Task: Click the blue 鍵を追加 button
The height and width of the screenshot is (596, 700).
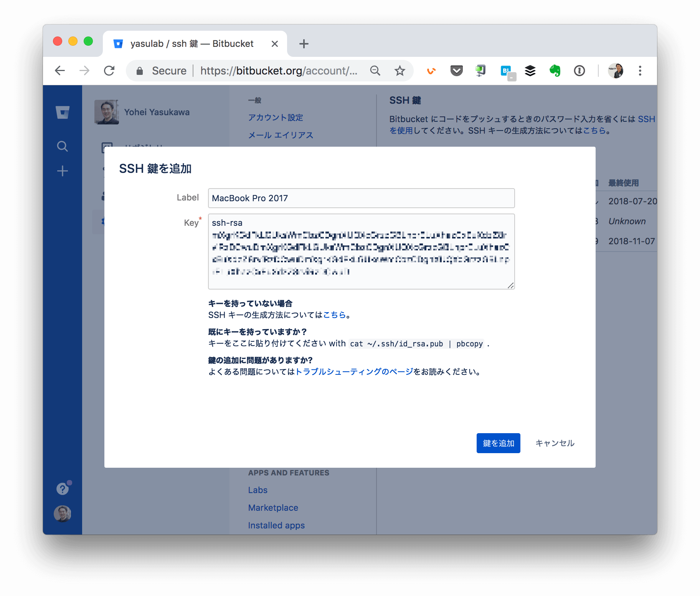Action: coord(499,443)
